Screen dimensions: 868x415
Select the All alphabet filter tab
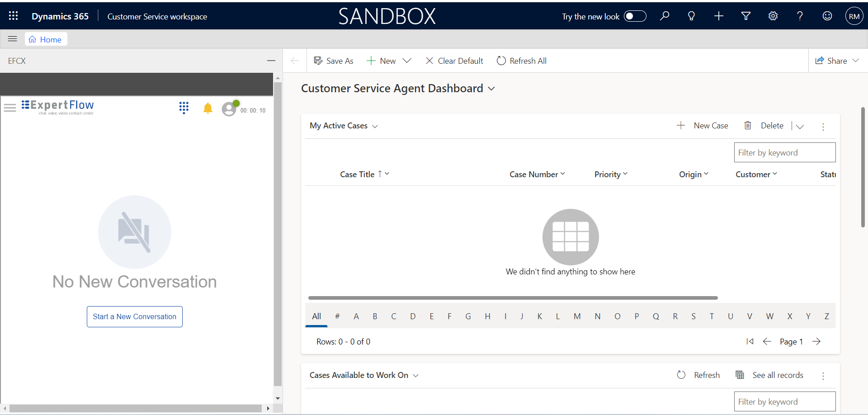[316, 316]
